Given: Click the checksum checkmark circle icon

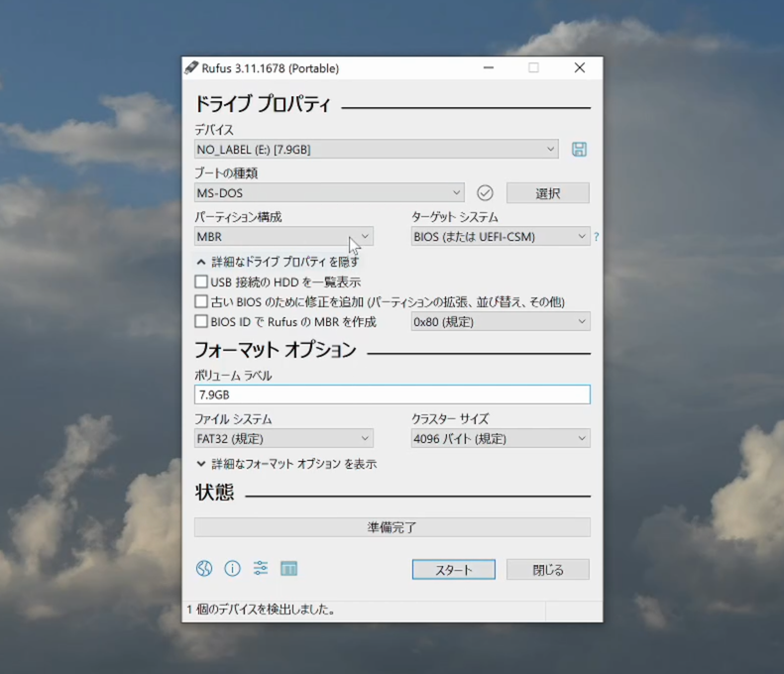Looking at the screenshot, I should coord(485,193).
